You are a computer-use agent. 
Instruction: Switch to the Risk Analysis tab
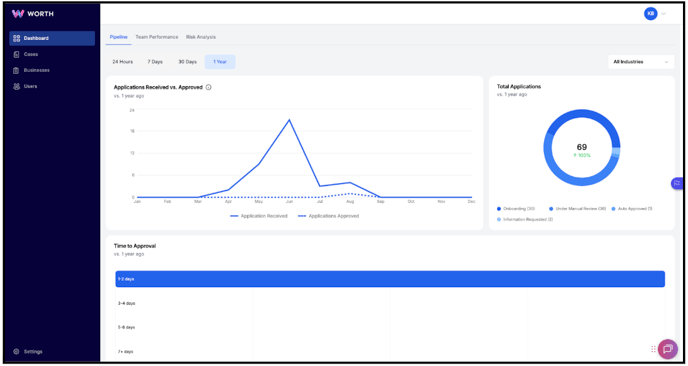coord(201,37)
